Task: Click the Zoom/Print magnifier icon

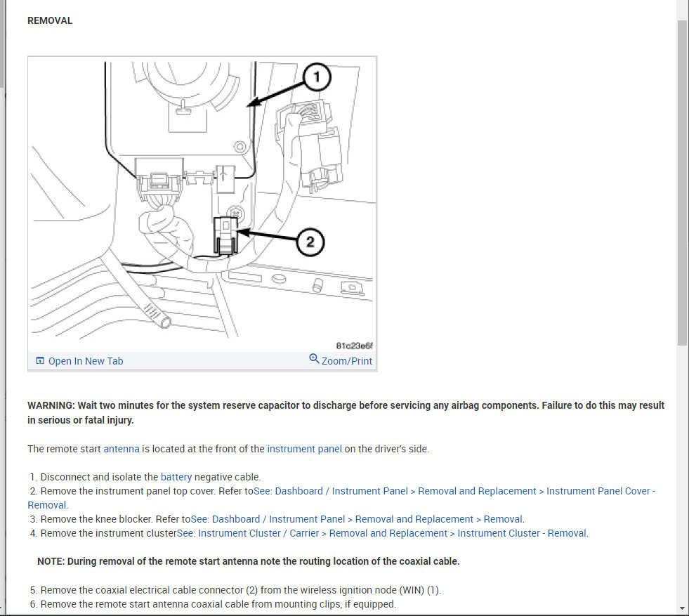Action: click(314, 358)
